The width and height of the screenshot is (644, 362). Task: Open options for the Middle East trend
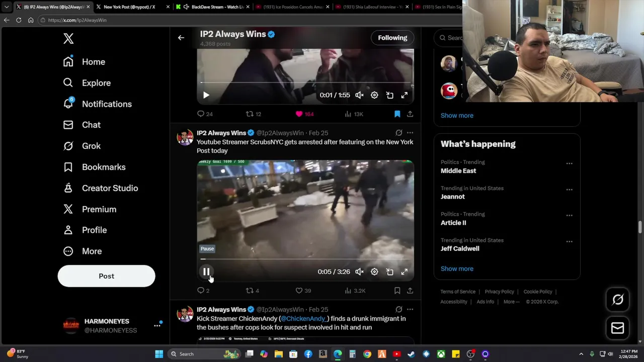point(569,163)
